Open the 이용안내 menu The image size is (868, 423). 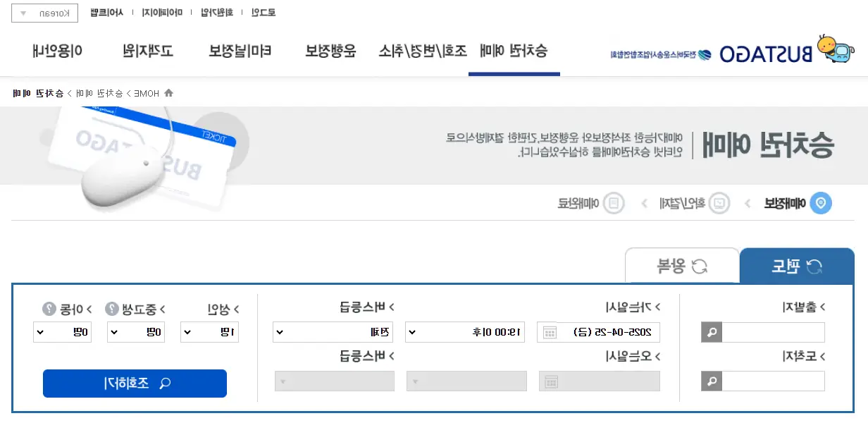[58, 51]
